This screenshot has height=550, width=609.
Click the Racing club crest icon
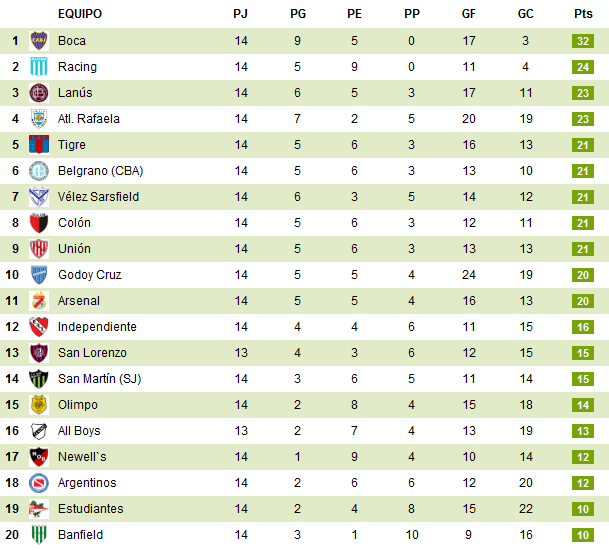pyautogui.click(x=39, y=67)
